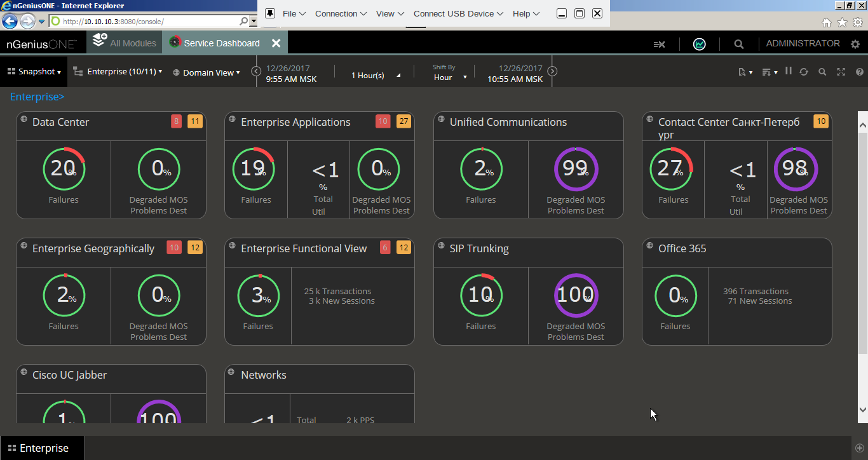Open the export document dropdown icon
868x460 pixels.
[745, 72]
